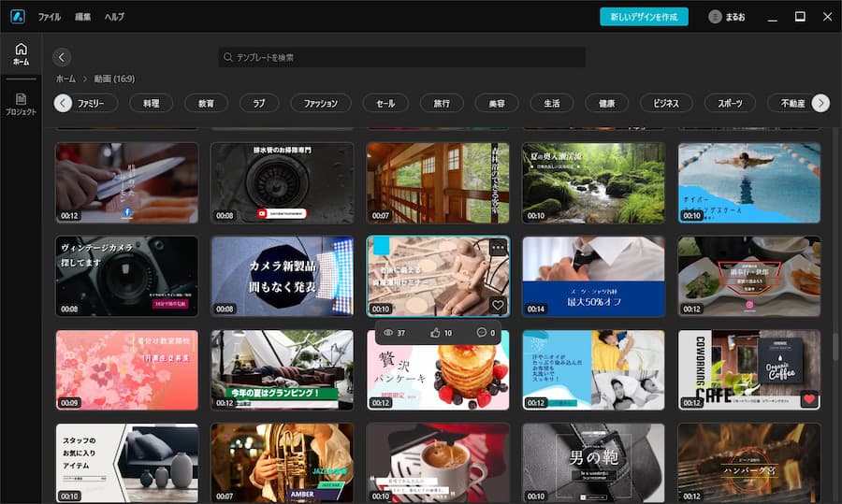This screenshot has width=842, height=504.
Task: Open the スタッフのお気に入りアイテム template
Action: [x=126, y=463]
